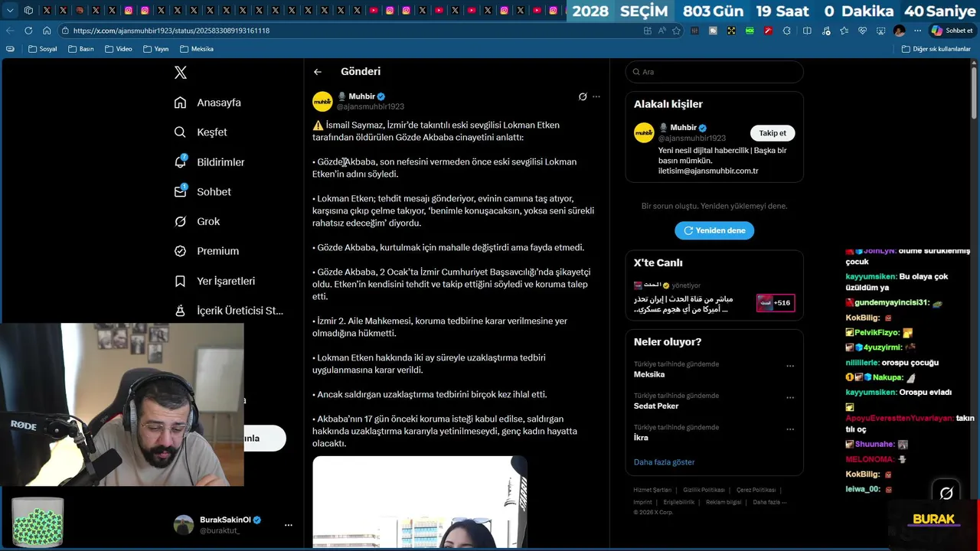Viewport: 980px width, 551px height.
Task: Open the Sedat Peker trending topic
Action: [x=656, y=406]
